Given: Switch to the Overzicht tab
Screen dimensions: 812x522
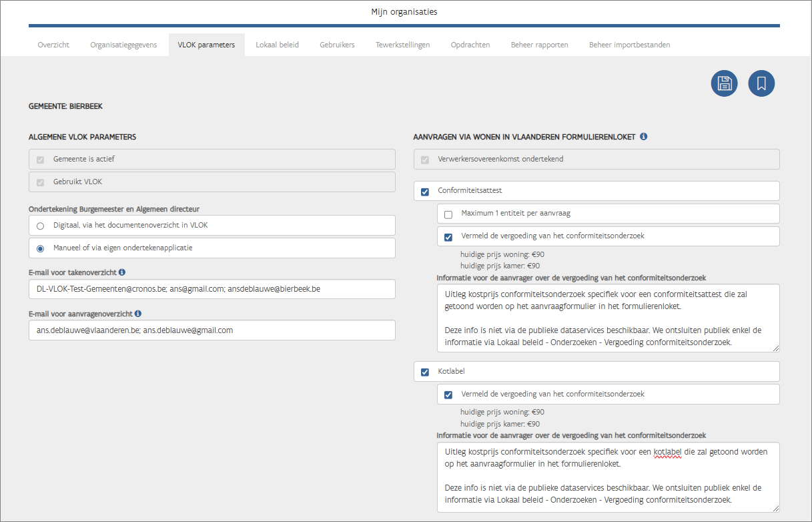Looking at the screenshot, I should coord(53,45).
